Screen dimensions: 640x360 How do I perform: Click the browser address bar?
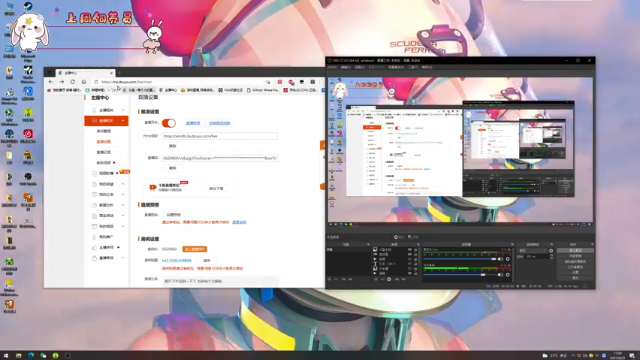(180, 82)
